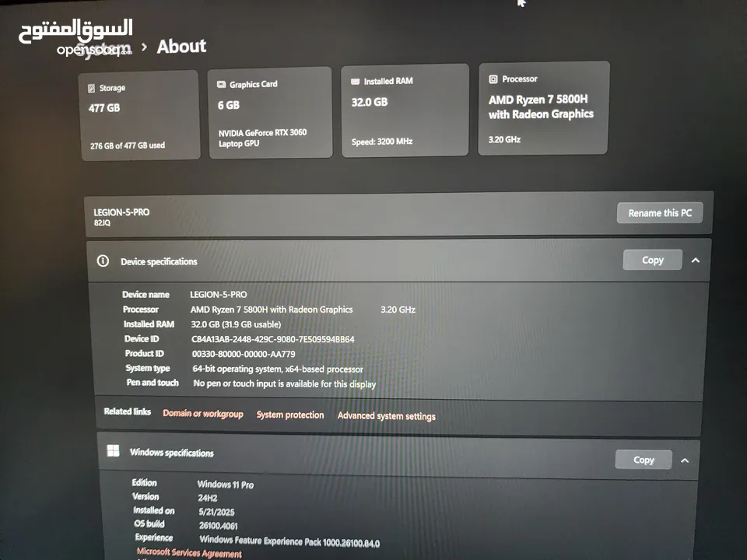Click the NVIDIA GeForce RTX 3060 Laptop GPU text
The width and height of the screenshot is (747, 560).
click(262, 138)
